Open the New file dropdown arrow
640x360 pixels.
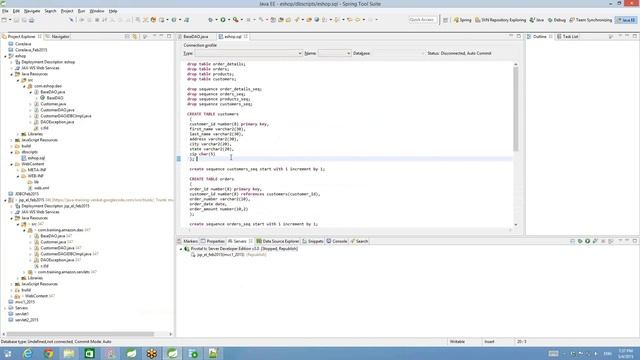(10, 20)
